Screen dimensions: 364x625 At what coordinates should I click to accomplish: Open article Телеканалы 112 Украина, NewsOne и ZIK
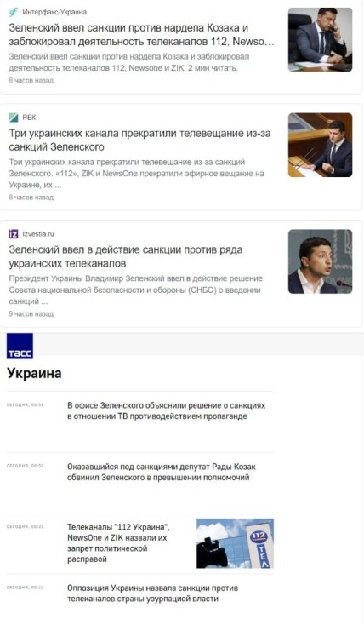click(119, 543)
